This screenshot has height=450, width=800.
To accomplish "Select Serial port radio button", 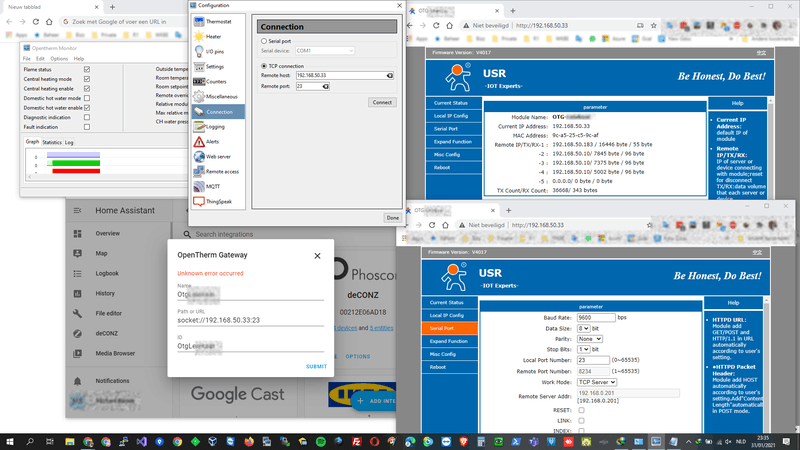I will click(x=264, y=41).
